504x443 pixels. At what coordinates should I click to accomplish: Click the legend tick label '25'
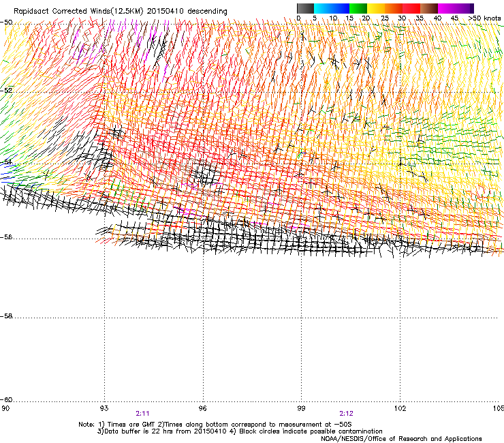[385, 18]
